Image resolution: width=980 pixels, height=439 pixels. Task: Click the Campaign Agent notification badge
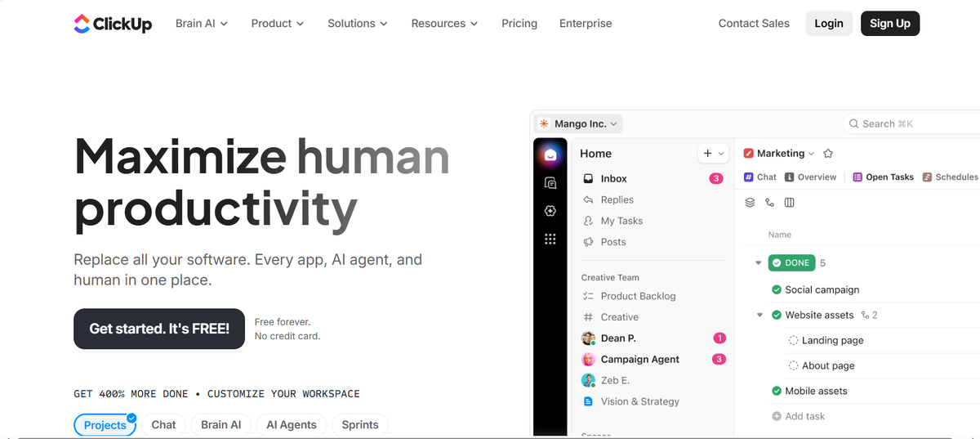[719, 360]
